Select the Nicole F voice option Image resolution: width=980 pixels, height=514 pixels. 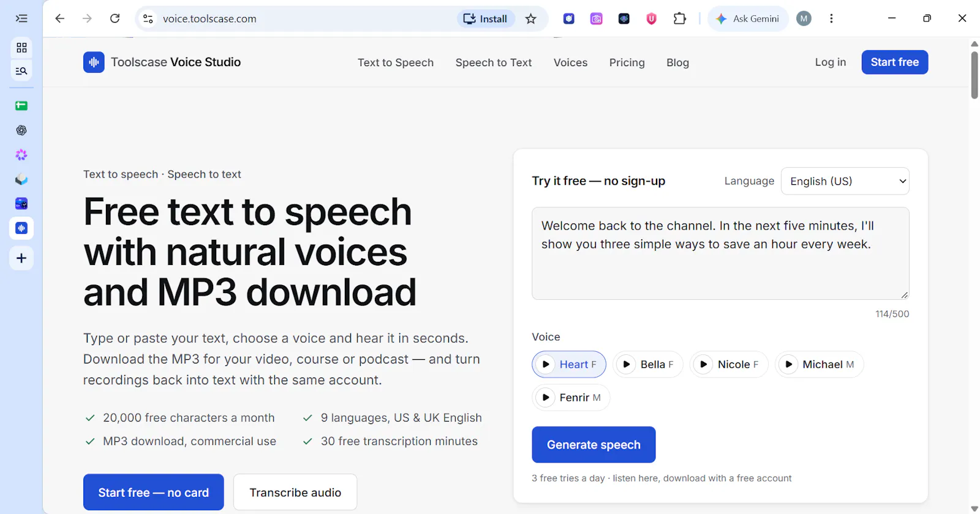click(x=729, y=364)
